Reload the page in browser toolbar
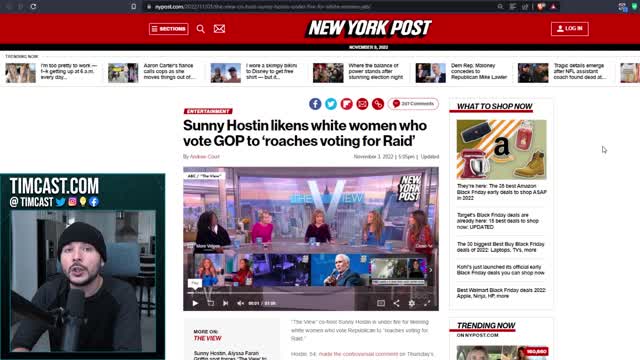This screenshot has height=360, width=640. 33,7
